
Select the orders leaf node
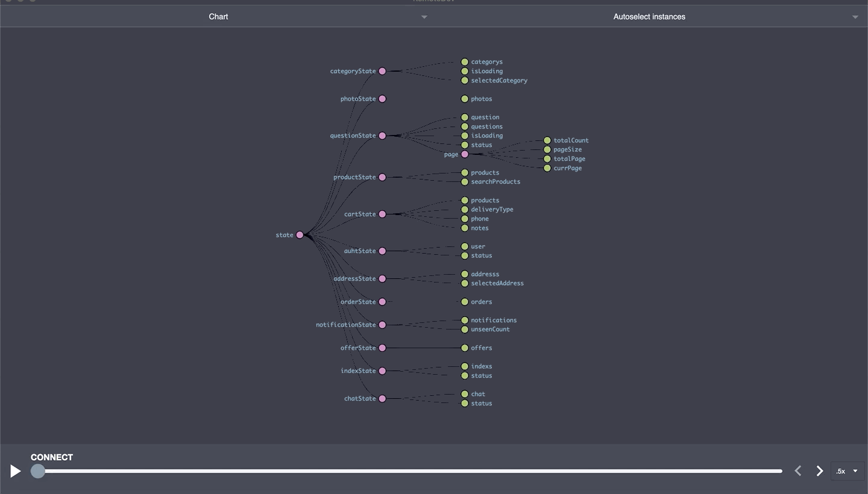pyautogui.click(x=465, y=302)
